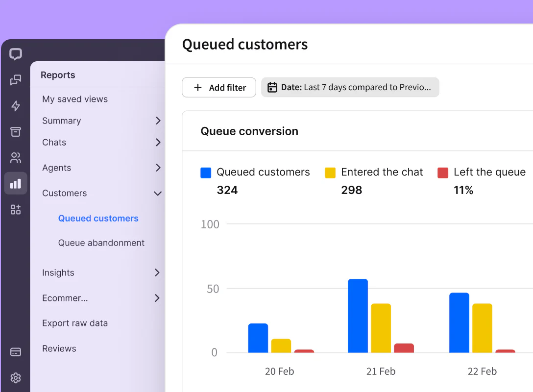
Task: Open the My saved views page
Action: pyautogui.click(x=74, y=99)
